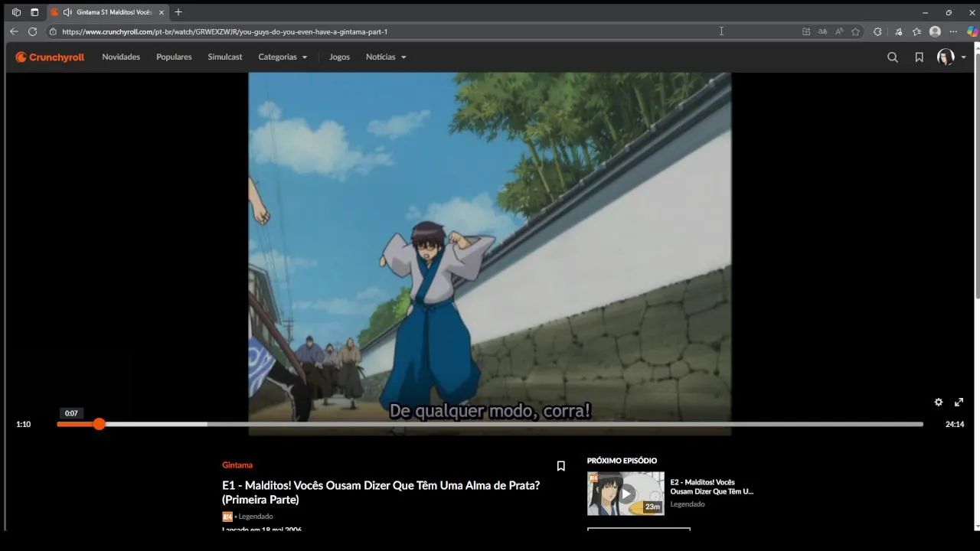
Task: Open Read aloud icon
Action: click(x=839, y=31)
